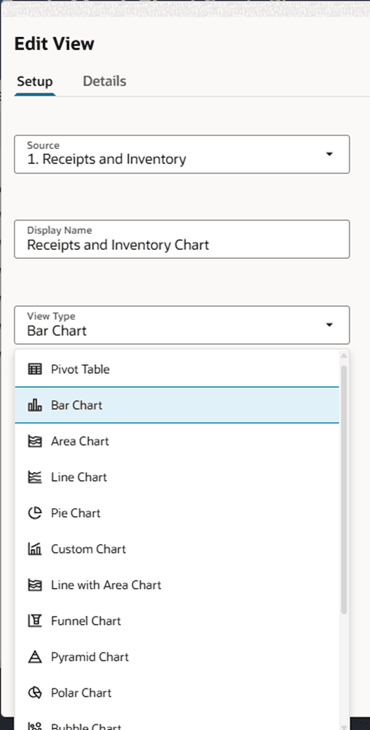Choose Bar Chart option in list
Viewport: 370px width, 730px height.
point(177,405)
